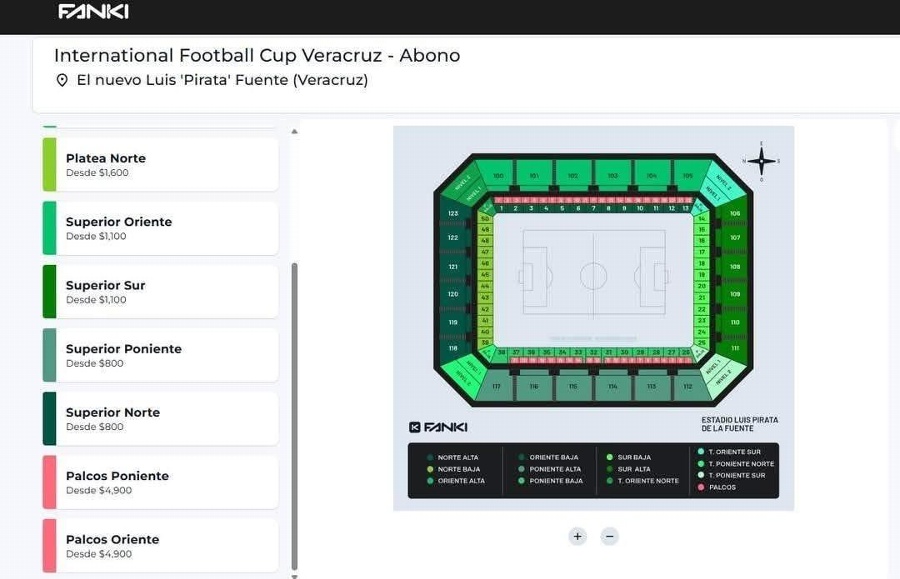Image resolution: width=900 pixels, height=579 pixels.
Task: Click section 108 on stadium map
Action: click(735, 266)
